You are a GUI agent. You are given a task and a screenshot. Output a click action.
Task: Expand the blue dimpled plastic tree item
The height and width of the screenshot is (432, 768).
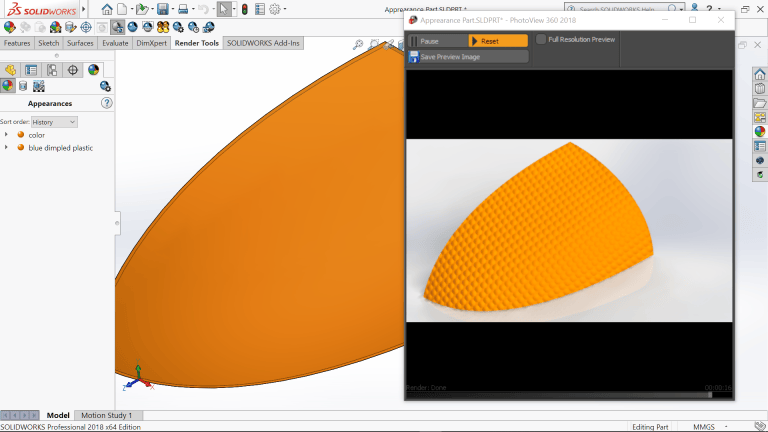6,147
